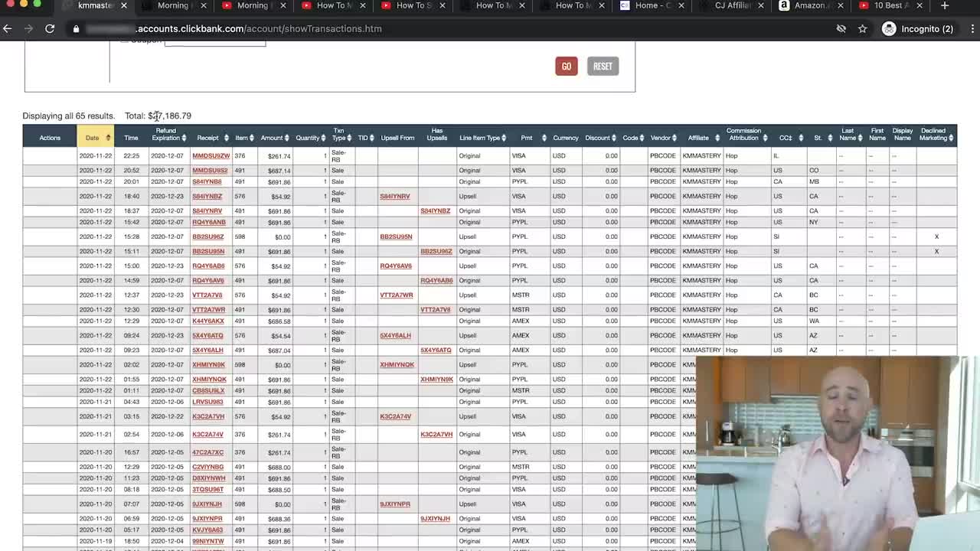Image resolution: width=980 pixels, height=551 pixels.
Task: Close the kmmaster tab
Action: [123, 5]
